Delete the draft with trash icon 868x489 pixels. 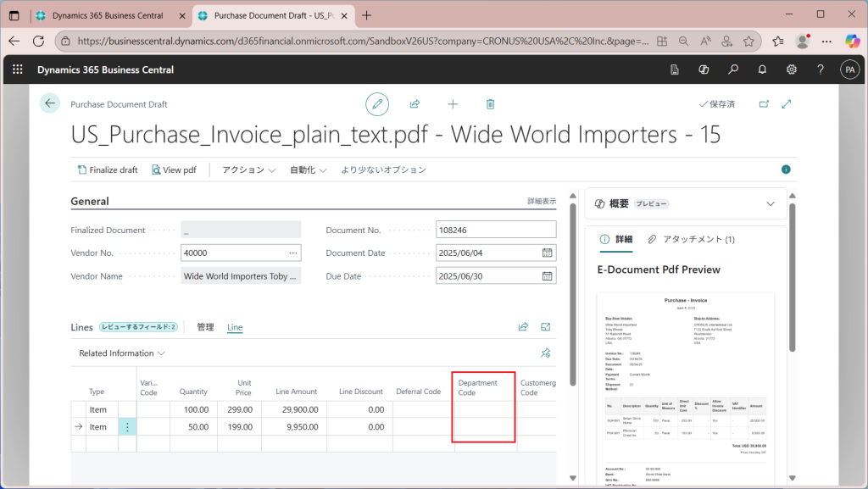pos(490,104)
